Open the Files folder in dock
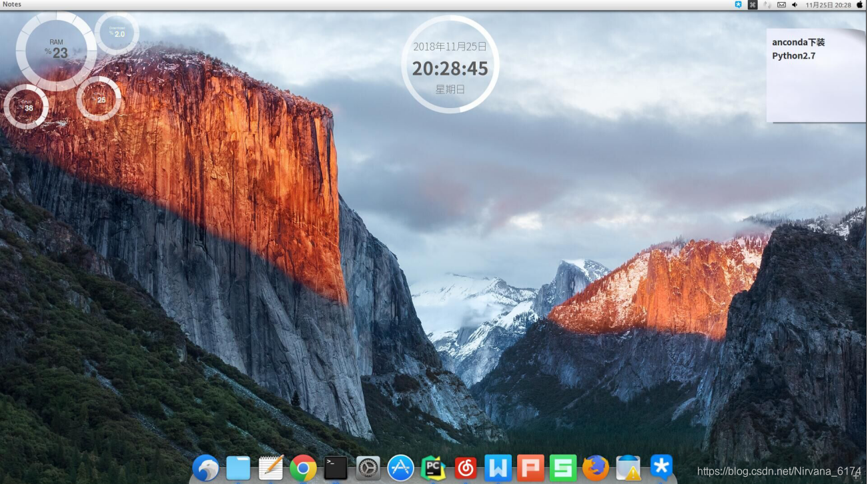This screenshot has width=868, height=484. pos(238,468)
